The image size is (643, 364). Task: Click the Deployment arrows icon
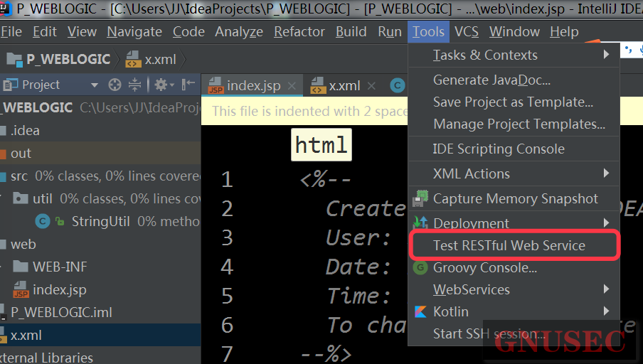[x=420, y=223]
